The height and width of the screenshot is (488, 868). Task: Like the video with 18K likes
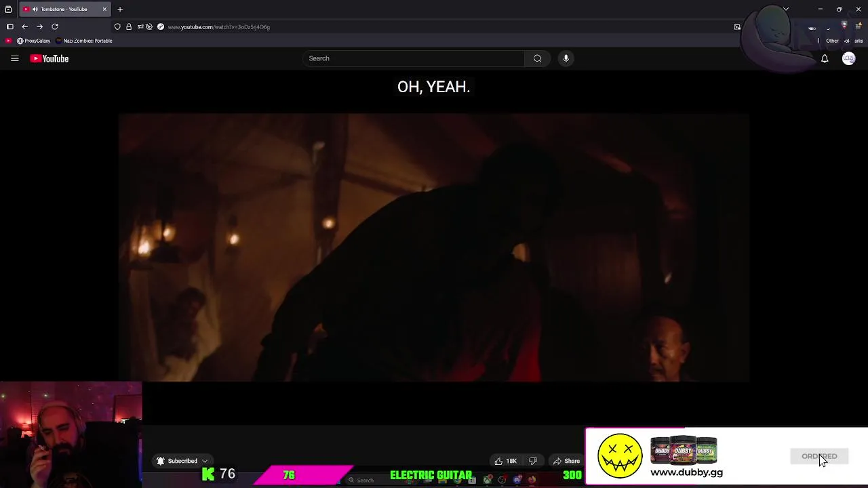[505, 461]
